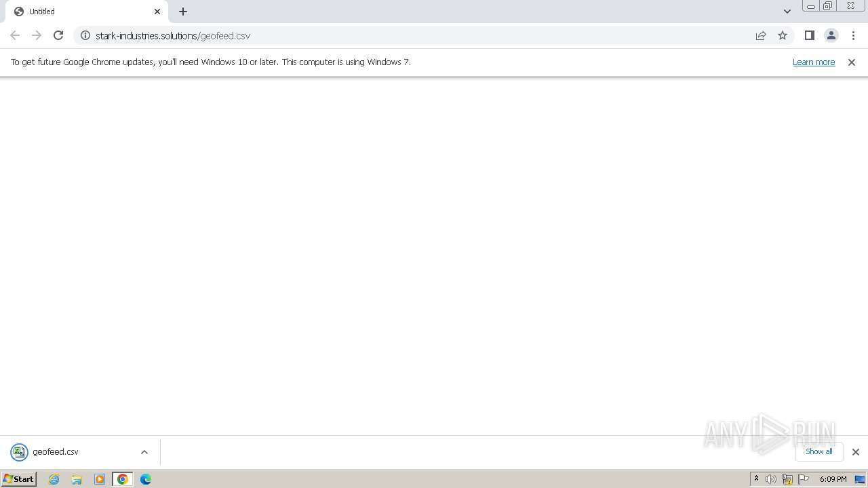Viewport: 868px width, 488px height.
Task: Launch Internet Explorer from taskbar
Action: coord(54,479)
